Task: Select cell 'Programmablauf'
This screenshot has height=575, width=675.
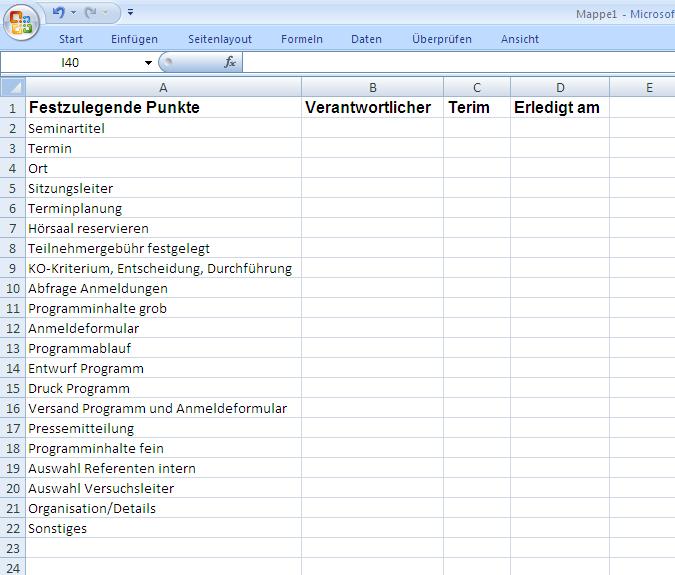Action: click(x=163, y=348)
